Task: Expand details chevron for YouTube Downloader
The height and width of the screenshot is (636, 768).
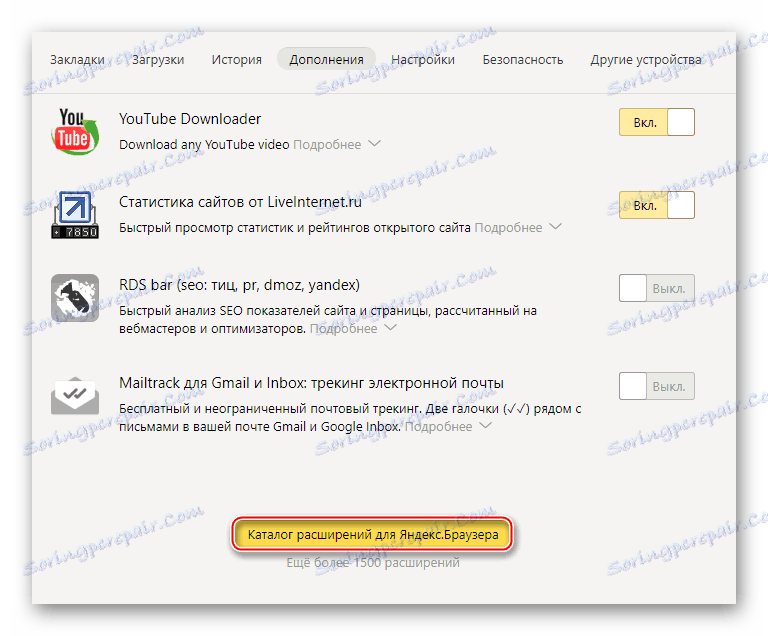Action: coord(375,144)
